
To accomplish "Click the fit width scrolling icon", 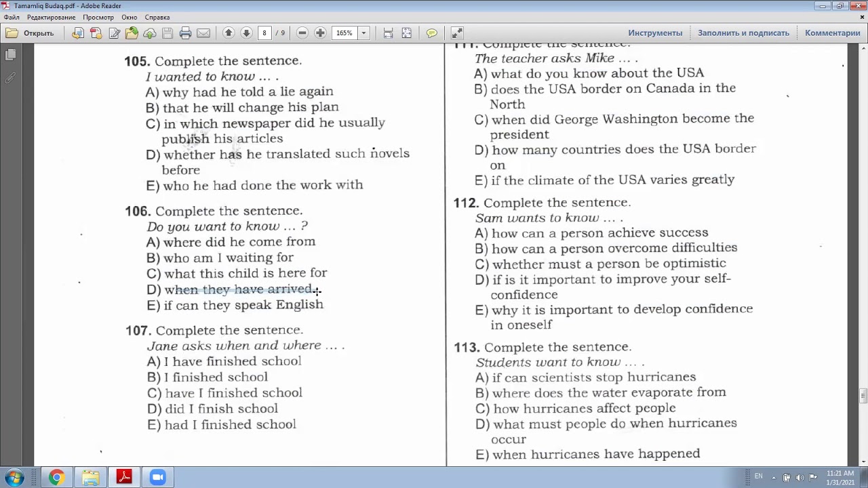I will coord(388,33).
